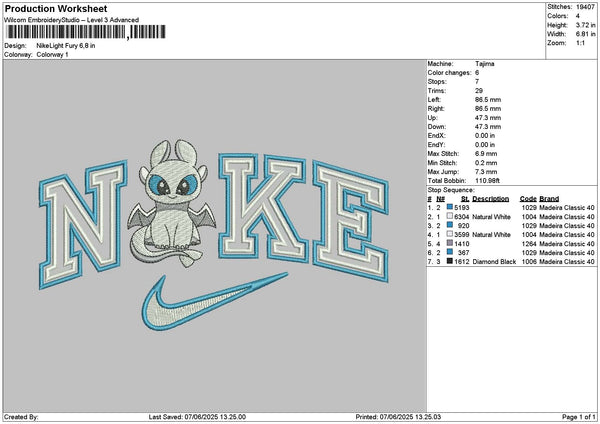Image resolution: width=600 pixels, height=424 pixels.
Task: Click the white dragon in the design preview
Action: [x=170, y=205]
